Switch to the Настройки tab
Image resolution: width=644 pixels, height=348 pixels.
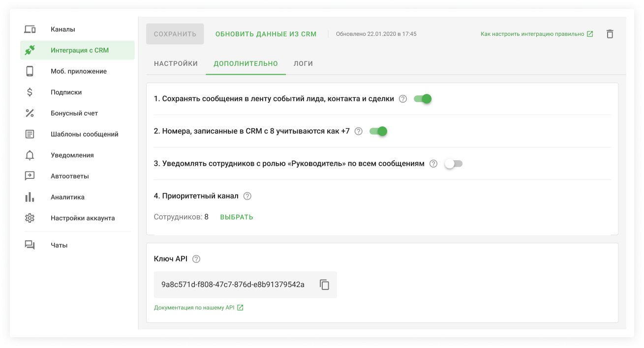pos(176,63)
